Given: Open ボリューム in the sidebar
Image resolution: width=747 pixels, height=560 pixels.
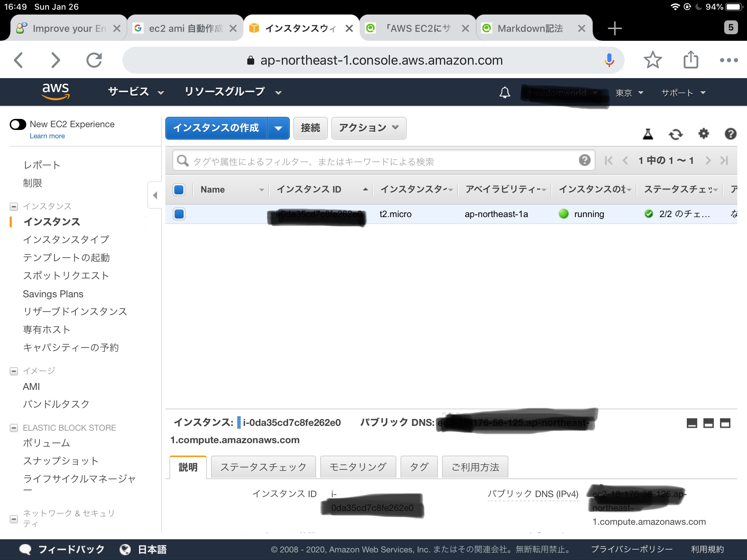Looking at the screenshot, I should pyautogui.click(x=46, y=443).
